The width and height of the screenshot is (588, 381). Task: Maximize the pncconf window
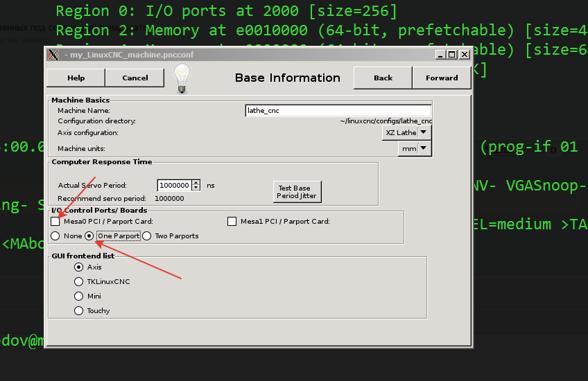452,55
